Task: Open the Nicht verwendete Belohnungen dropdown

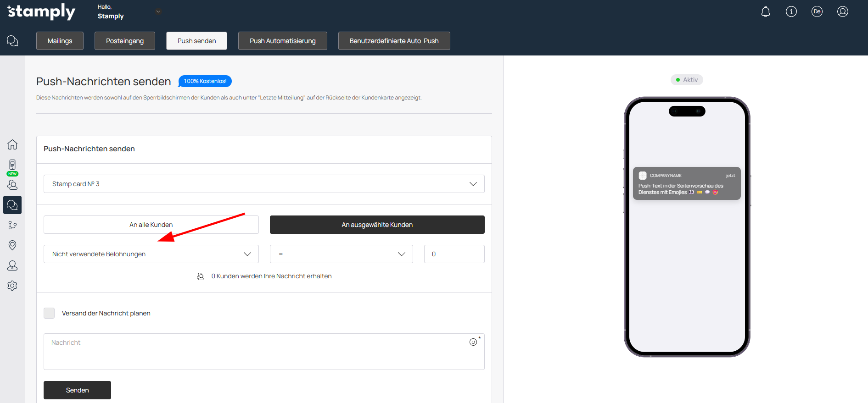Action: point(151,254)
